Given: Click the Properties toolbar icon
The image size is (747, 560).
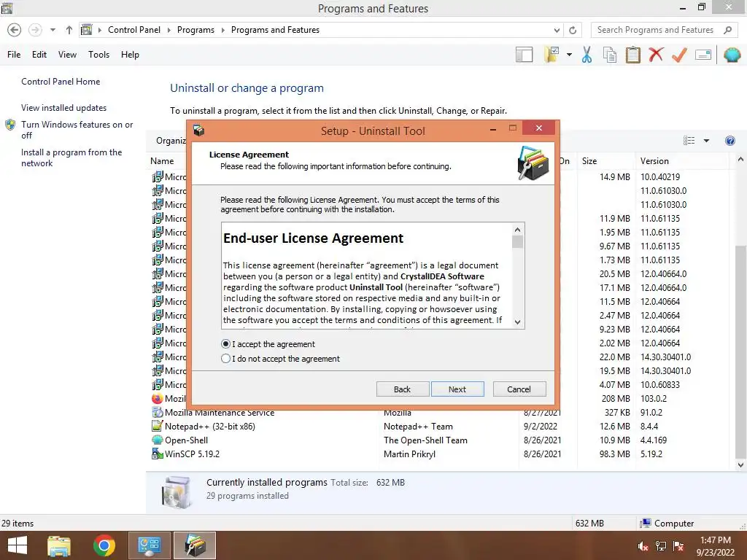Looking at the screenshot, I should [703, 55].
